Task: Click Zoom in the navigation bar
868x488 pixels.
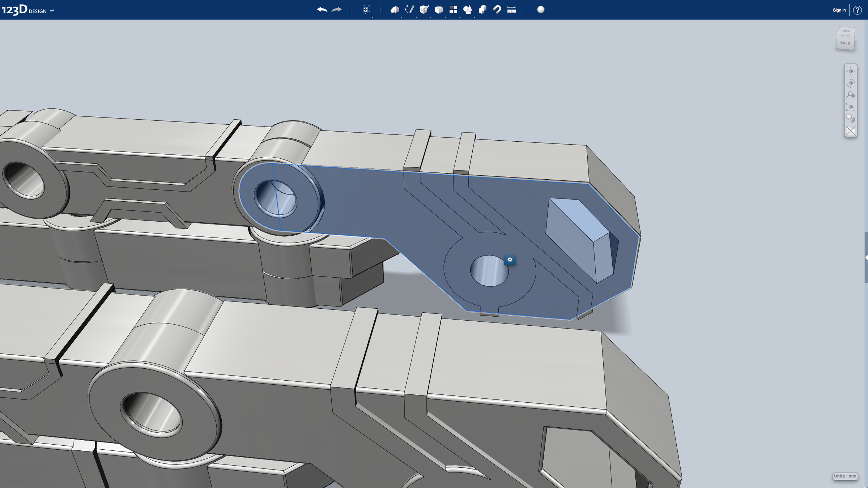Action: coord(851,95)
